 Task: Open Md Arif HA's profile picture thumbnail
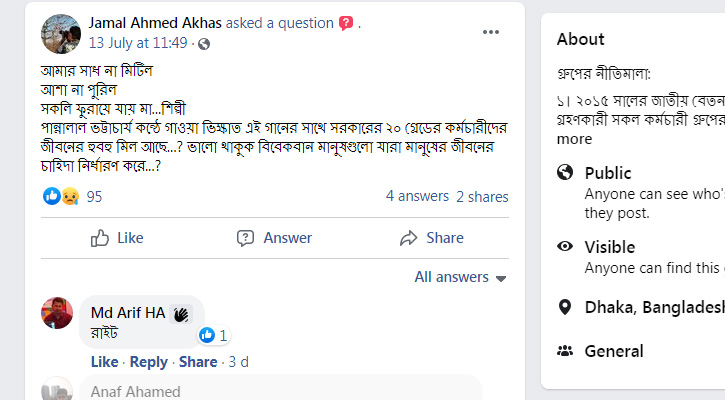tap(57, 312)
